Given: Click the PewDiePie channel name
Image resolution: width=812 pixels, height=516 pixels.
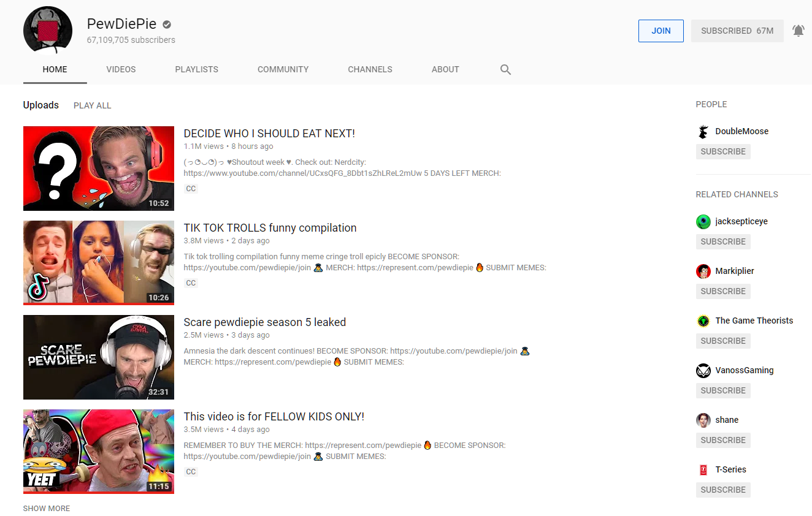Looking at the screenshot, I should pyautogui.click(x=121, y=24).
